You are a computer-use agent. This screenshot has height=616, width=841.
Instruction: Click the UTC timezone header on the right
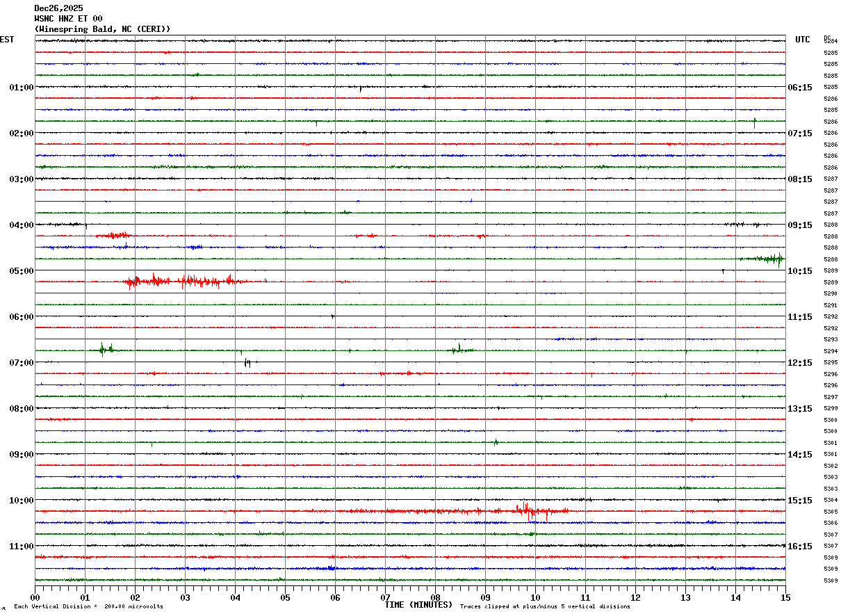click(803, 40)
